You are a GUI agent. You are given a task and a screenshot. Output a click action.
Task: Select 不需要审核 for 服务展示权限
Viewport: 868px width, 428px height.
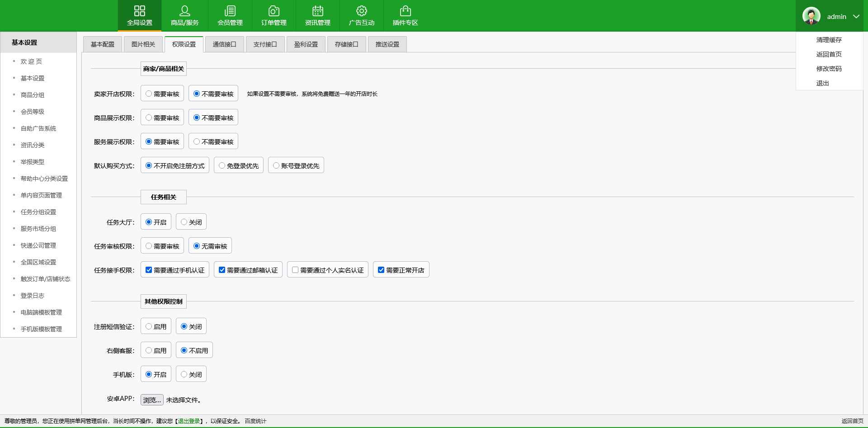197,141
